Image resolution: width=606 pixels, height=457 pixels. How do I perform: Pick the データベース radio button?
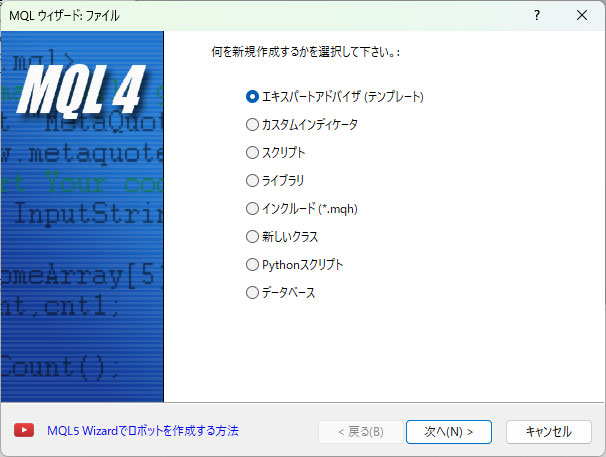click(x=252, y=293)
